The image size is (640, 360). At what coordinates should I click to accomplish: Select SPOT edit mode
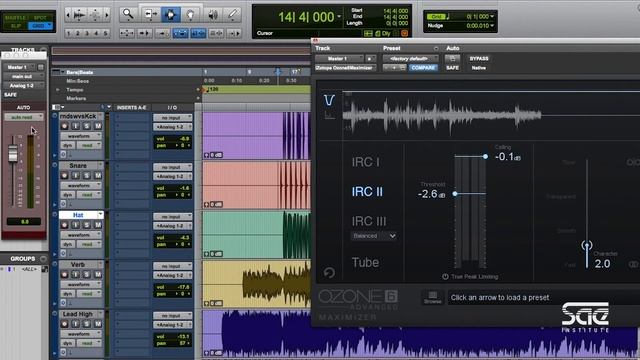40,18
